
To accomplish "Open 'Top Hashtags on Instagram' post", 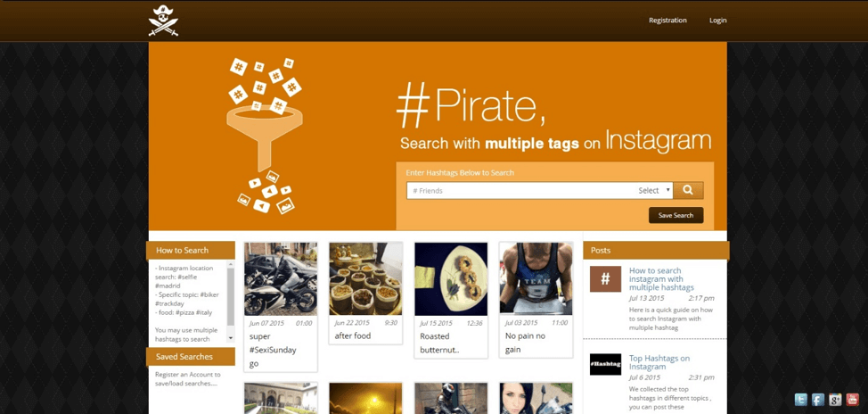I will 659,362.
